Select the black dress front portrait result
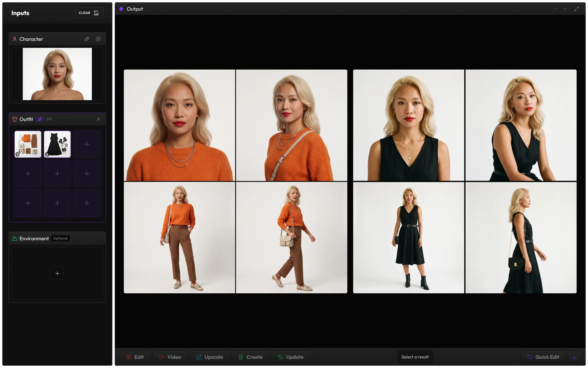The image size is (588, 368). (409, 125)
